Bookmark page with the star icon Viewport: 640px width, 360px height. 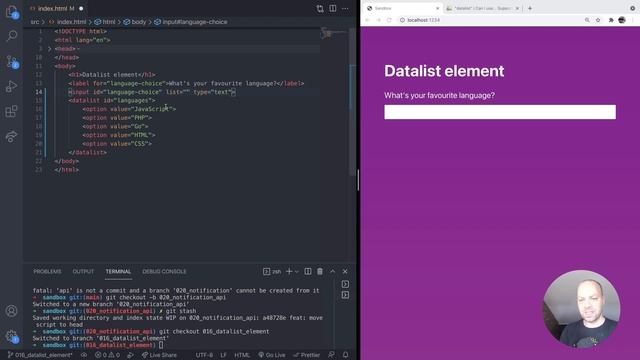598,20
